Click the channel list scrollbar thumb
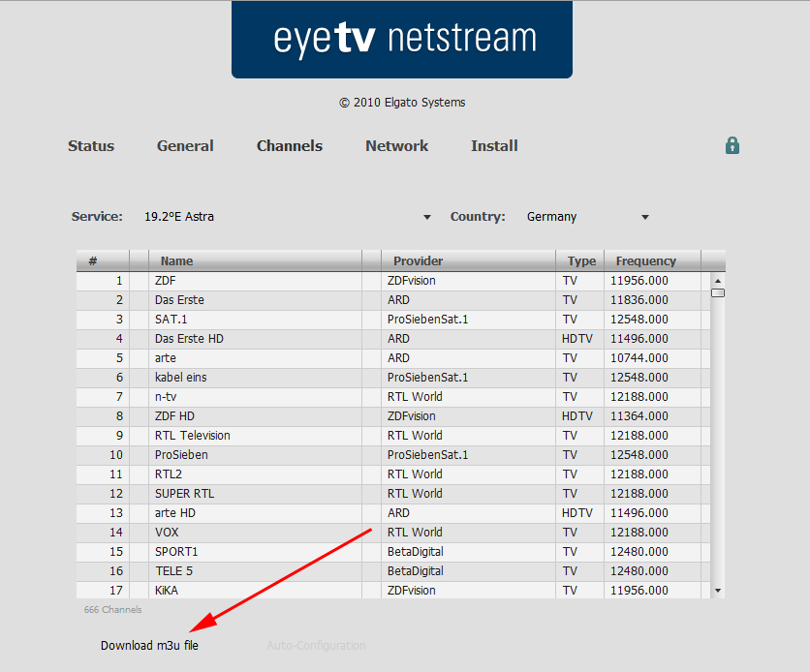810x672 pixels. 718,292
